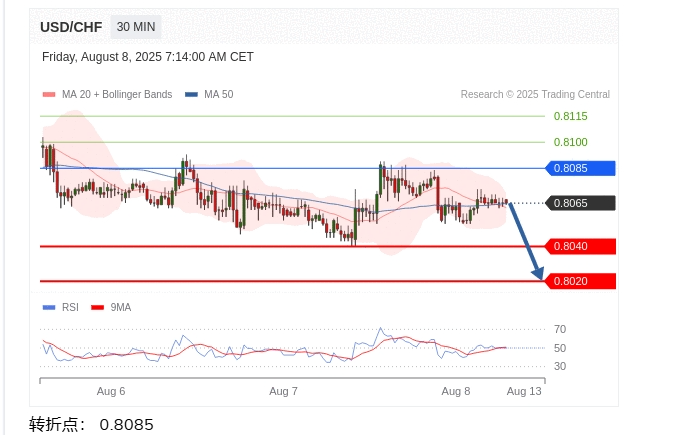This screenshot has width=674, height=435.
Task: Click Research © 2025 Trading Central credit
Action: pos(535,95)
